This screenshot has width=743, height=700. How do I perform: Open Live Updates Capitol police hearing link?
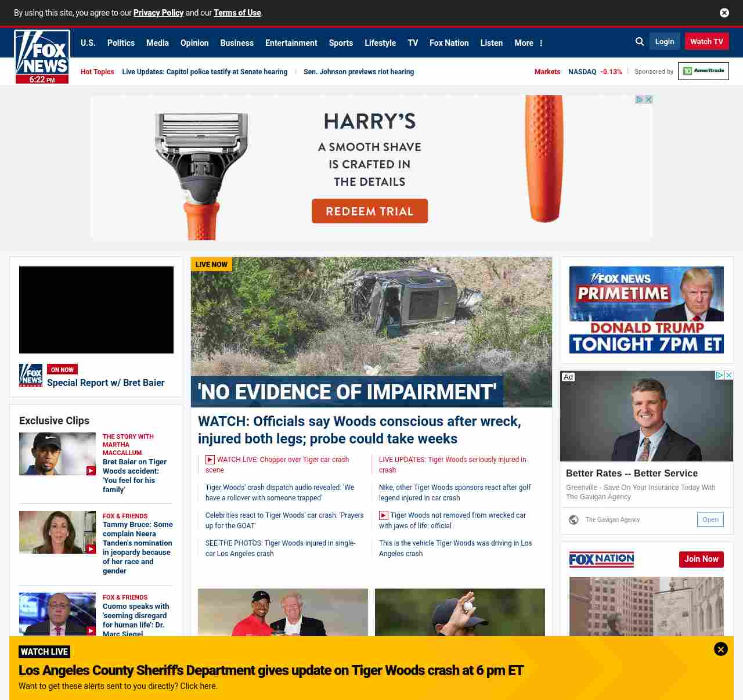click(x=205, y=72)
